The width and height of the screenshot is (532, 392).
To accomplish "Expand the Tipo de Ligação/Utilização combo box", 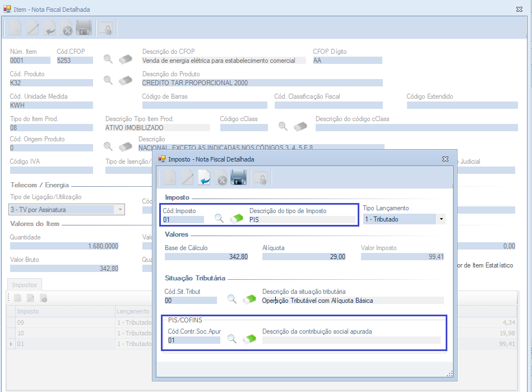I will [120, 209].
